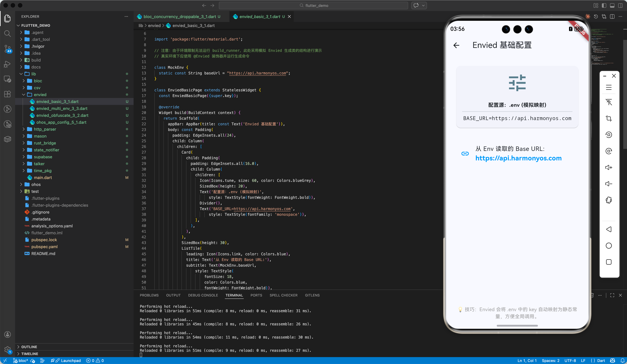Viewport: 627px width, 364px height.
Task: Open the Search view in activity bar
Action: [x=8, y=33]
